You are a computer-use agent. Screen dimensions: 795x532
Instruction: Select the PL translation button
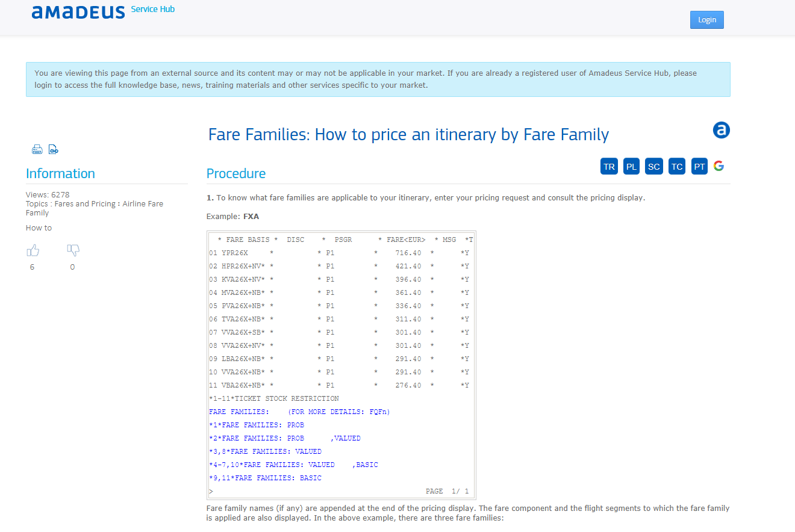[631, 167]
